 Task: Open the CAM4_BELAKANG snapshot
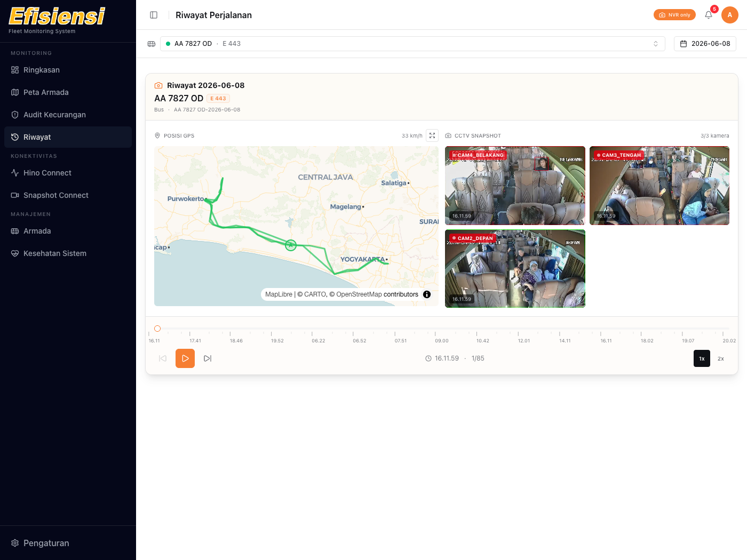[x=515, y=186]
